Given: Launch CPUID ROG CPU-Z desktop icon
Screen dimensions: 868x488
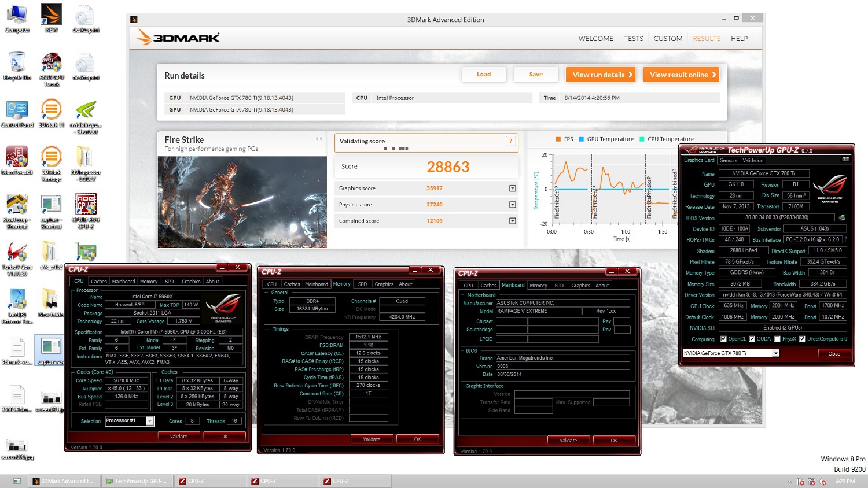Looking at the screenshot, I should click(86, 212).
